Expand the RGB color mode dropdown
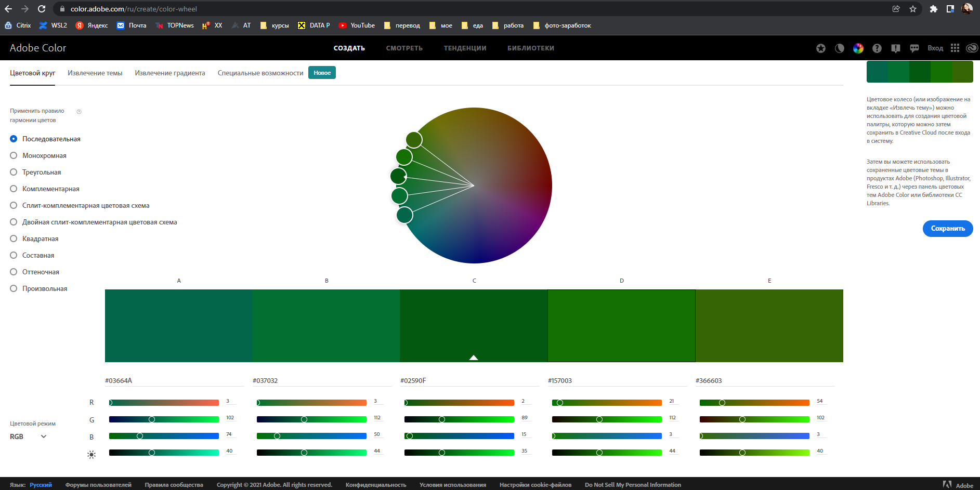 point(29,436)
